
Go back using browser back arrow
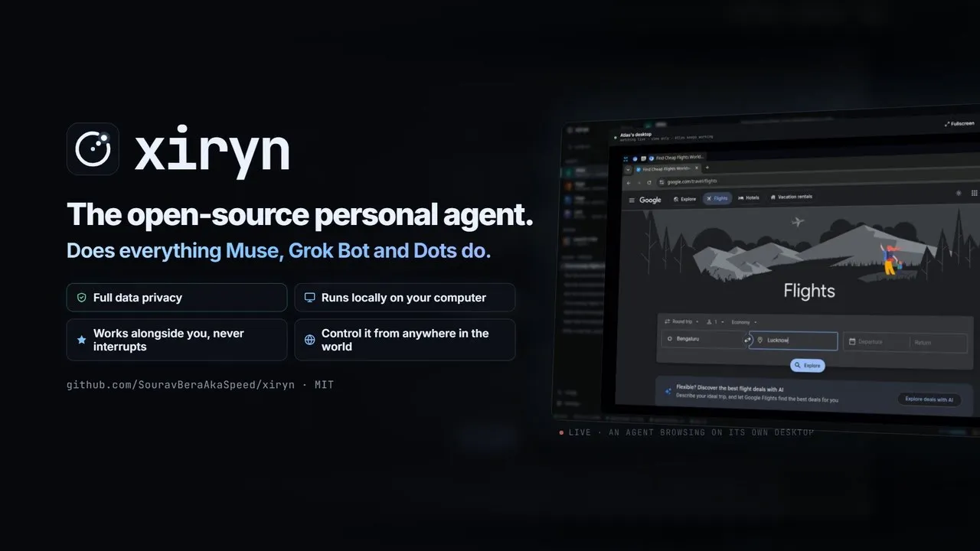click(x=629, y=182)
